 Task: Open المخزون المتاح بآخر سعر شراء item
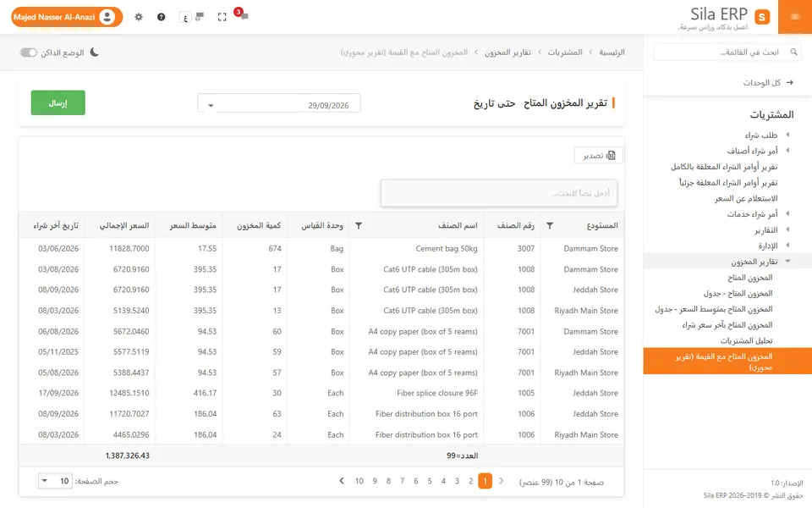point(727,325)
